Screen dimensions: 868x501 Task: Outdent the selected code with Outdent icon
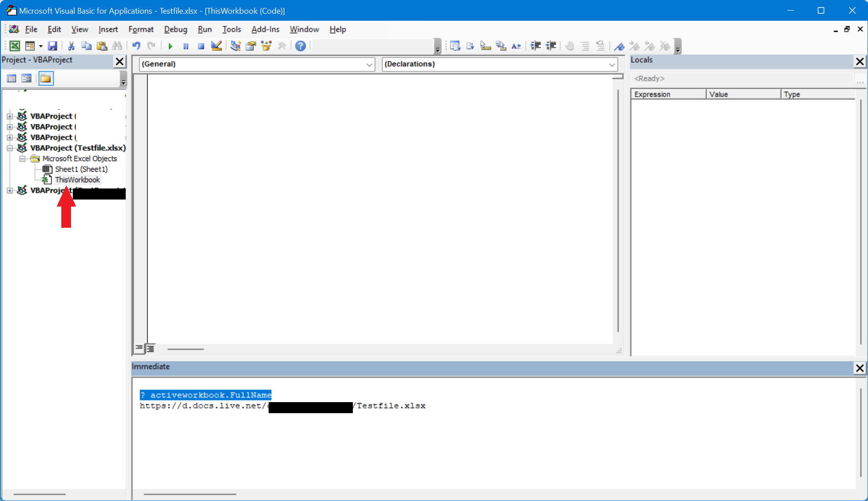551,46
